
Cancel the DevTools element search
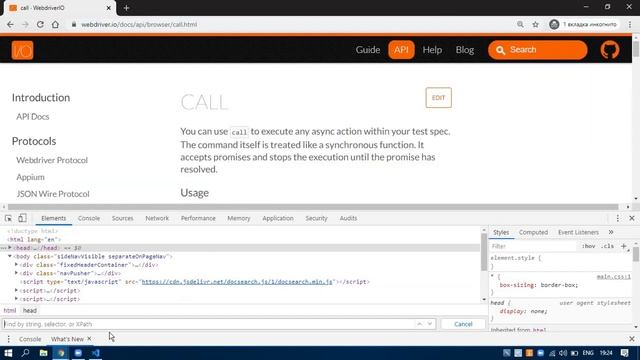pos(463,324)
